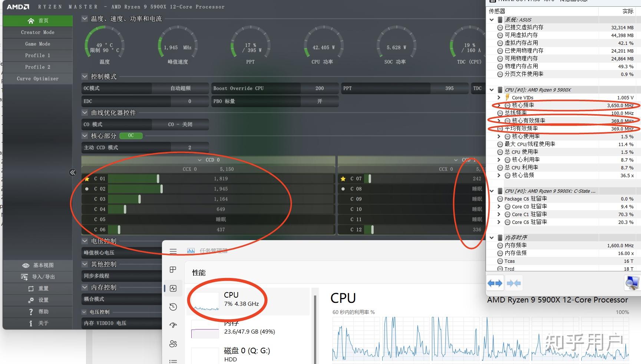Adjust the C 01 core speed slider
Screen dimensions: 641x364
click(x=158, y=179)
